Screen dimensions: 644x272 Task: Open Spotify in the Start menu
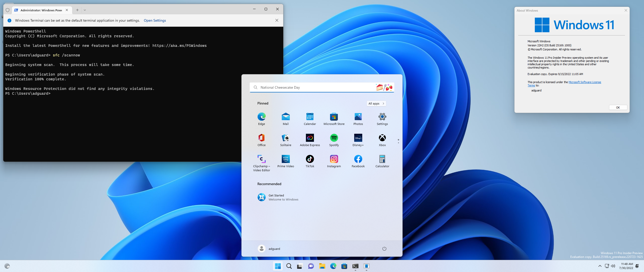pyautogui.click(x=334, y=140)
